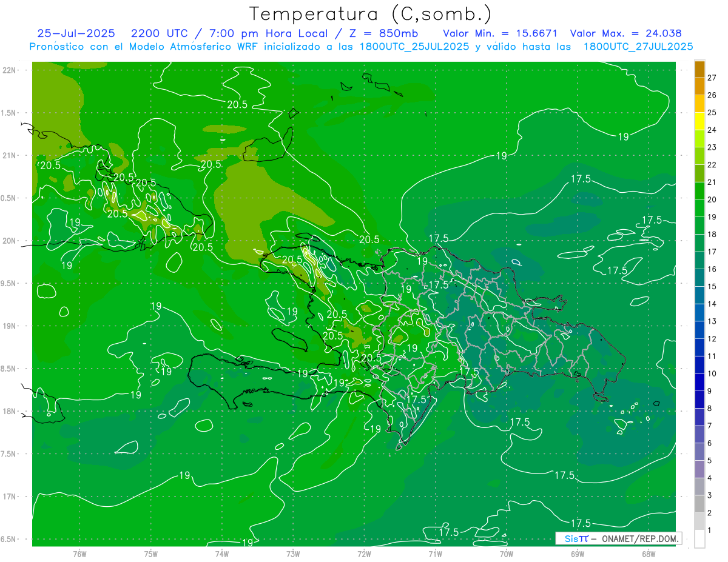The image size is (728, 562).
Task: Click legend value "15"
Action: 712,286
